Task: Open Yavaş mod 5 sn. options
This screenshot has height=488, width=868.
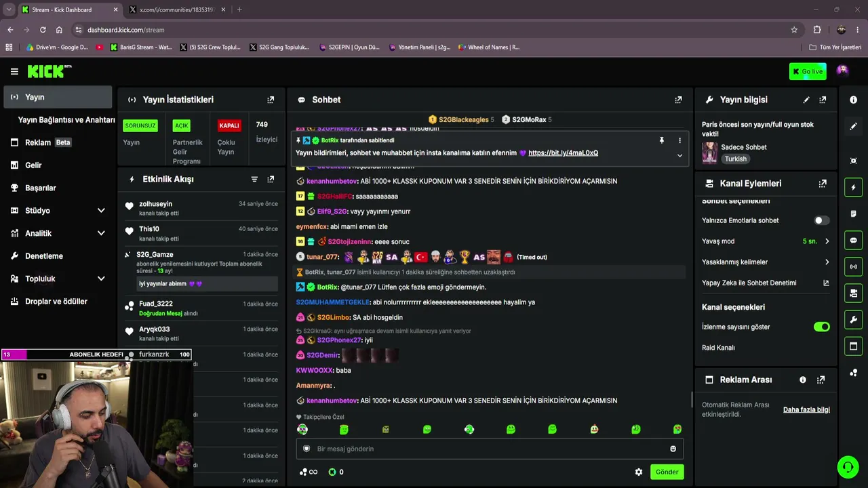Action: [x=765, y=241]
